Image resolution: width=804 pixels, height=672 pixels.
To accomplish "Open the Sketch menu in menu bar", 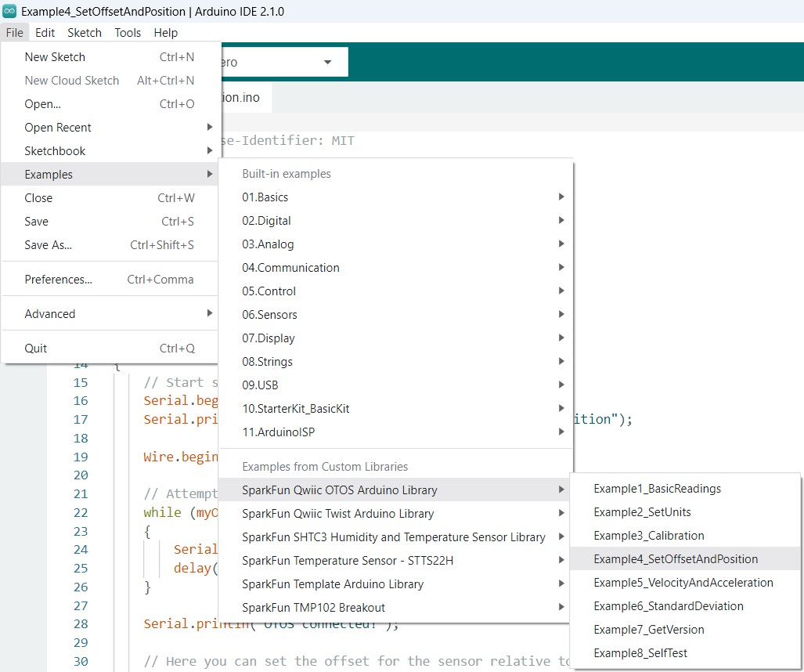I will [x=85, y=33].
